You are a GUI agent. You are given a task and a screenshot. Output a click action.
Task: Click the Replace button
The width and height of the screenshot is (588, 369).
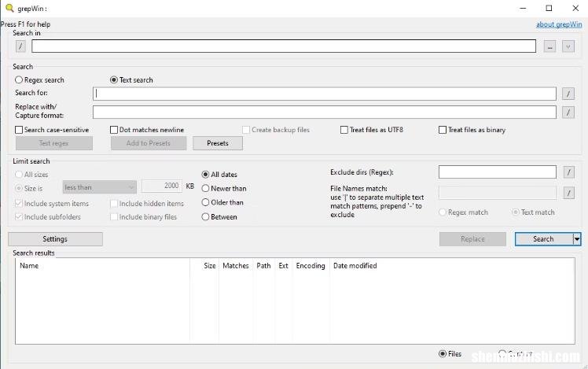pos(472,239)
